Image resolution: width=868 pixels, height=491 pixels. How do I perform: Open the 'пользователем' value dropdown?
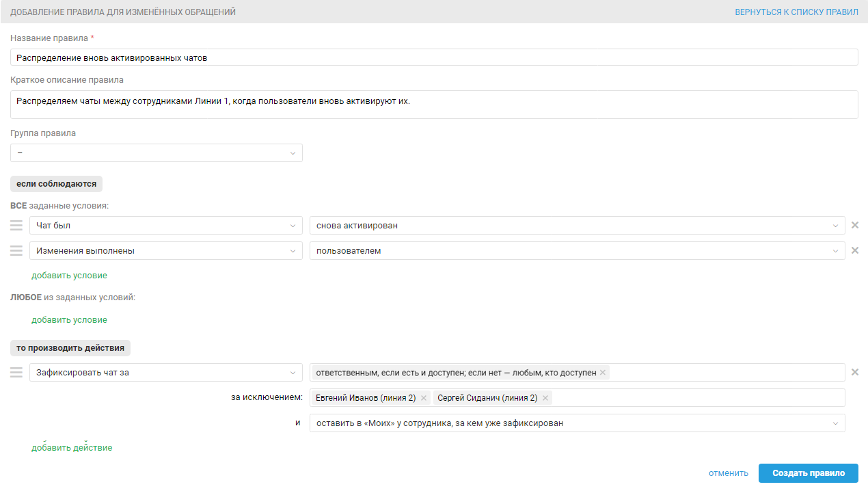[578, 251]
